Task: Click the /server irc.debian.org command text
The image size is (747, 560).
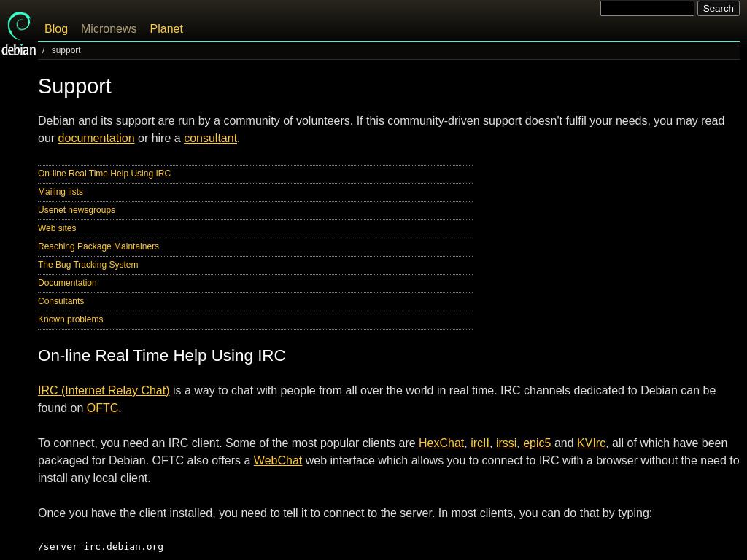Action: (101, 547)
